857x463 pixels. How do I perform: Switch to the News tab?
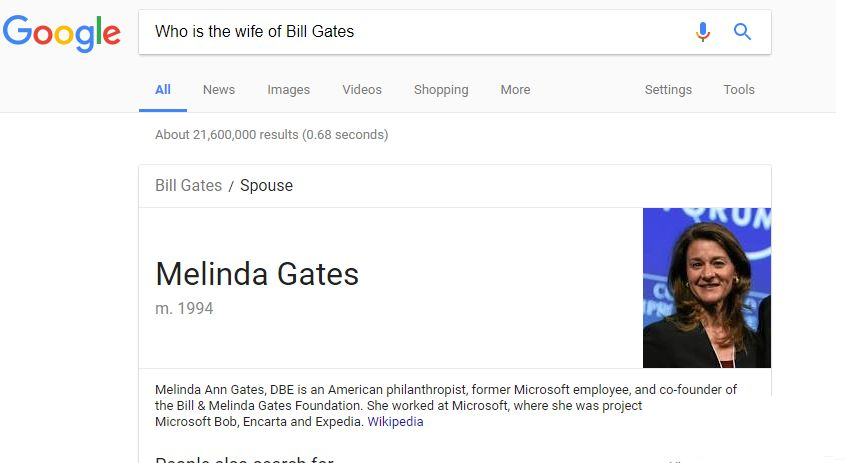(x=219, y=90)
